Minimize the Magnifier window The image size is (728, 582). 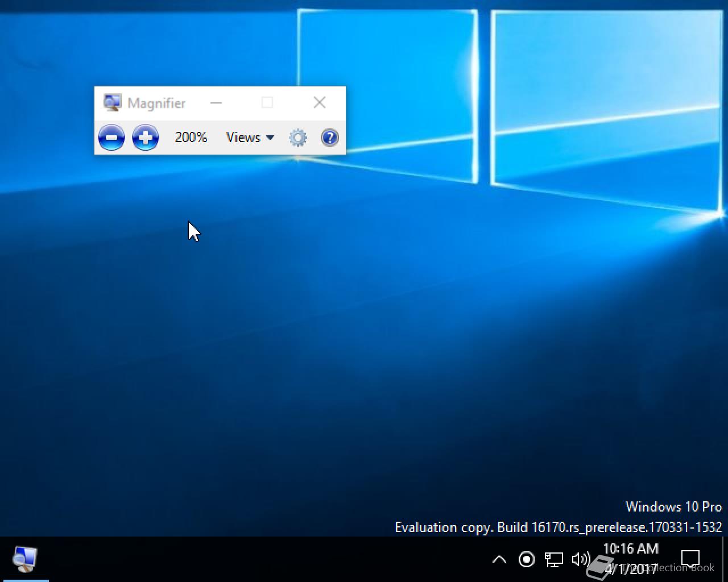click(x=216, y=103)
